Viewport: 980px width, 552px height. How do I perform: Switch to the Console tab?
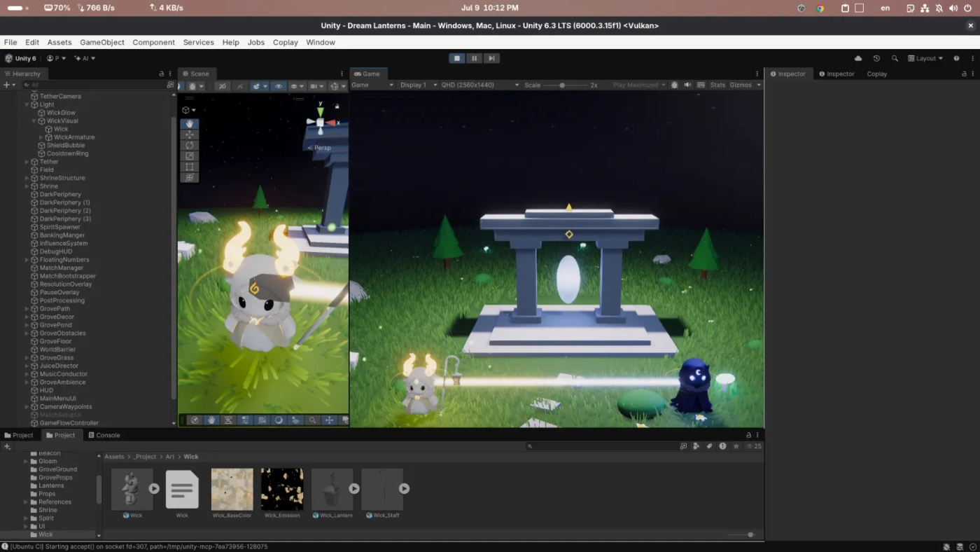click(104, 435)
